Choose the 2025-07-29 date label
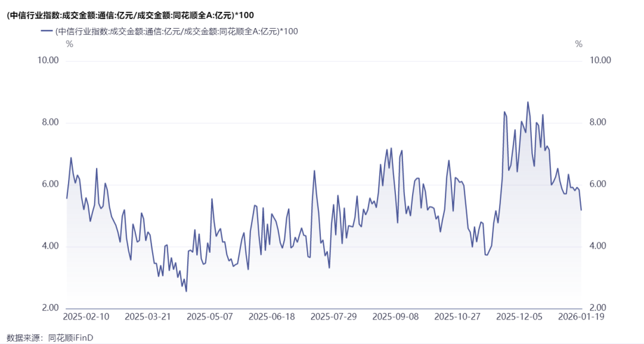Image resolution: width=644 pixels, height=344 pixels. (x=334, y=317)
